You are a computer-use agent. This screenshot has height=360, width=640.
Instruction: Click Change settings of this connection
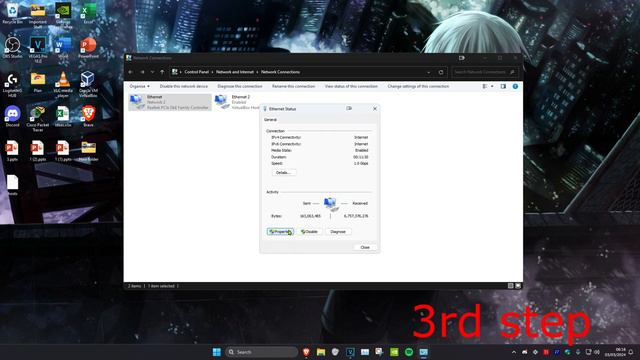pos(418,86)
